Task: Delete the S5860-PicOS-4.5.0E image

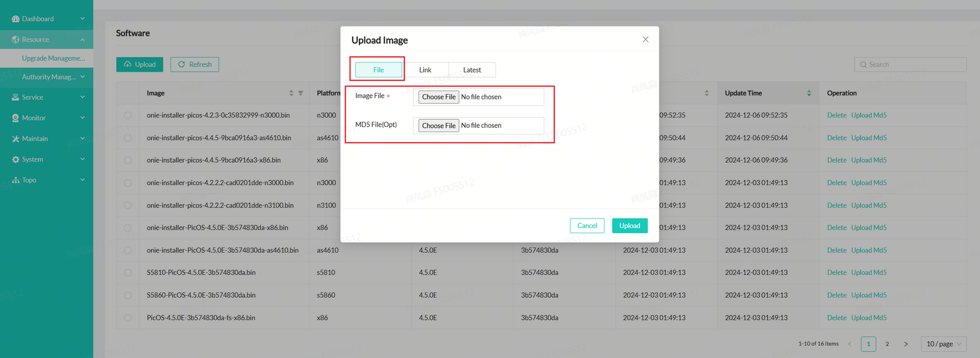Action: click(x=837, y=295)
